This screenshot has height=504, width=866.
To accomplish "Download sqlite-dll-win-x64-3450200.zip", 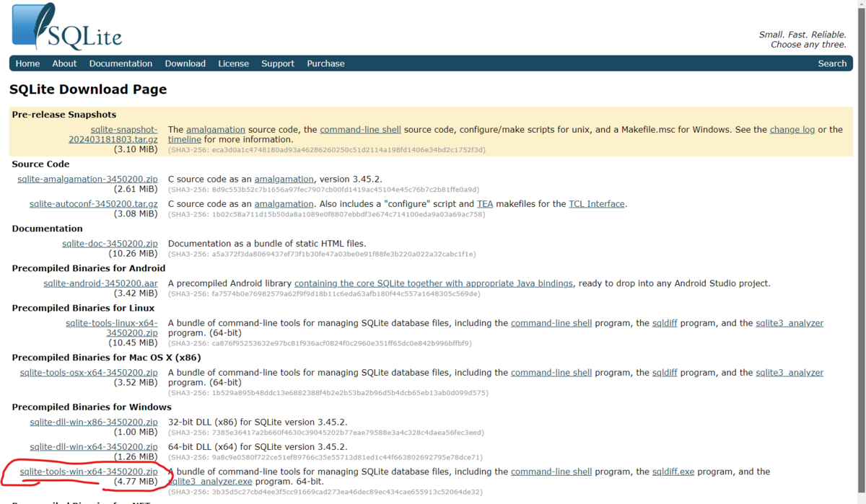I will (94, 447).
